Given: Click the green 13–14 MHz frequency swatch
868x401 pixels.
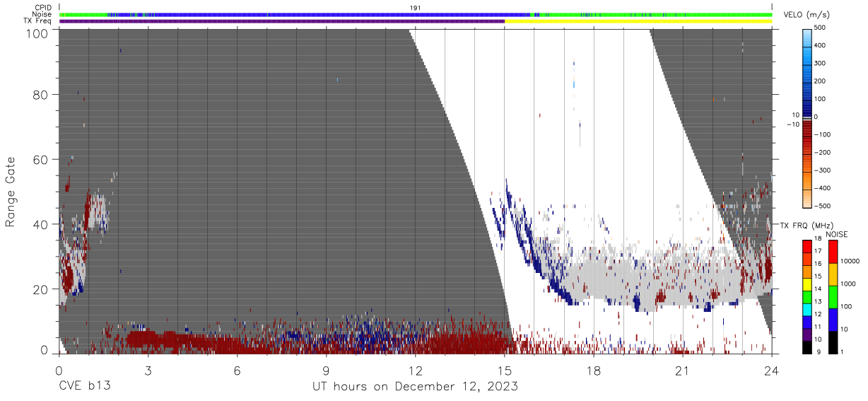Looking at the screenshot, I should coord(808,296).
